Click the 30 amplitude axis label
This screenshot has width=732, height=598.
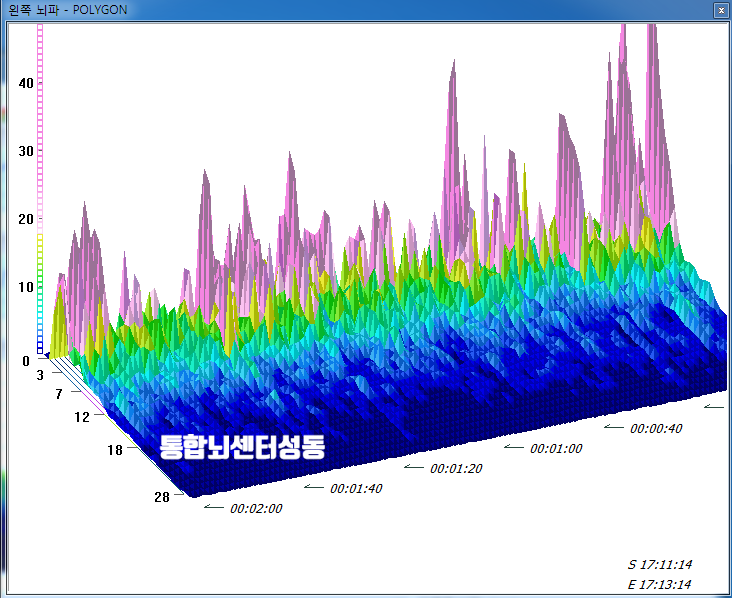pyautogui.click(x=26, y=151)
